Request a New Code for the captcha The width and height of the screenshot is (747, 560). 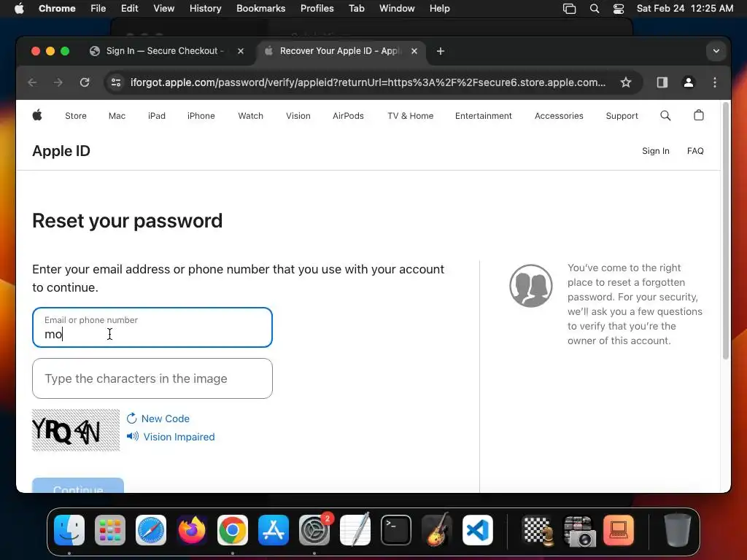(158, 419)
